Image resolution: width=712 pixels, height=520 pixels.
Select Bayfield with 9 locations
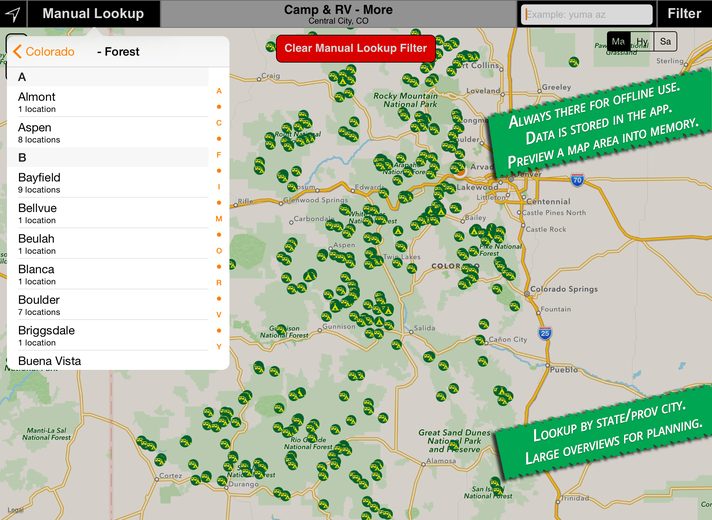108,182
